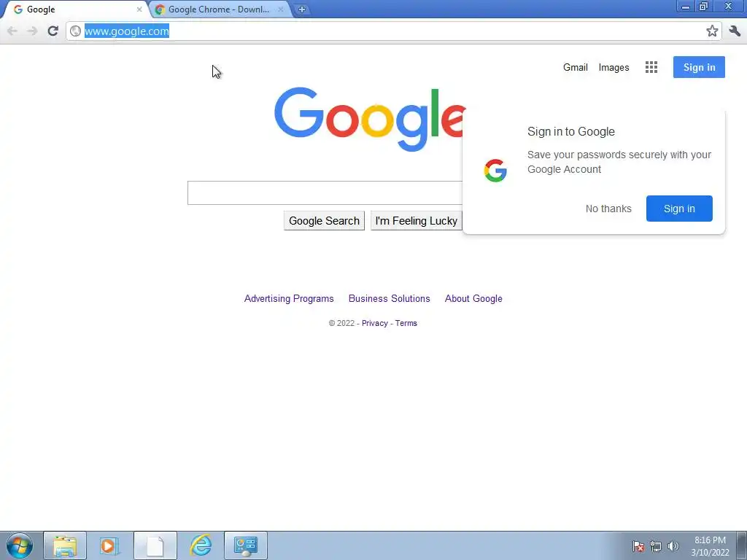Open the Images link
747x560 pixels.
pos(614,67)
